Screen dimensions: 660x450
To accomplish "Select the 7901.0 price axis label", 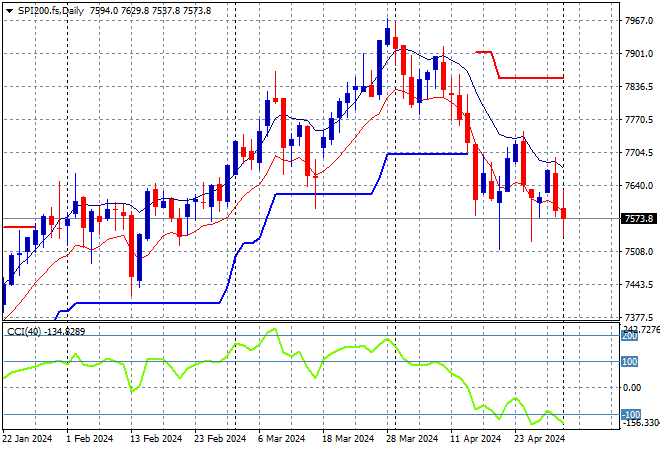I will click(x=639, y=54).
